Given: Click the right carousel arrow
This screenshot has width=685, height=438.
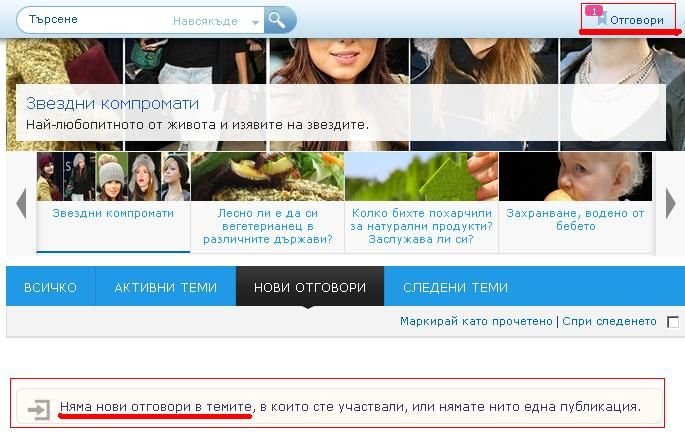Looking at the screenshot, I should click(671, 203).
